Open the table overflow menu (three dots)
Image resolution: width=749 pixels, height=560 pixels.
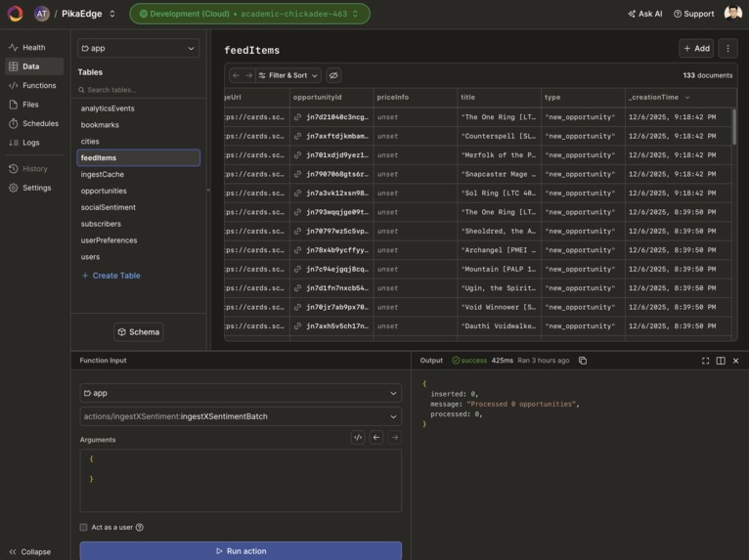727,48
